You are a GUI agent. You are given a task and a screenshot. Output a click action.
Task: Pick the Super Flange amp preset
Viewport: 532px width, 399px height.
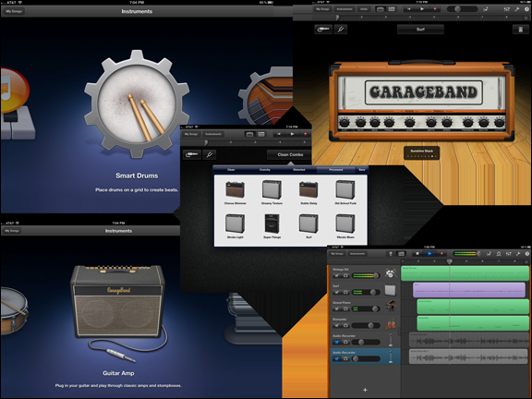(272, 226)
